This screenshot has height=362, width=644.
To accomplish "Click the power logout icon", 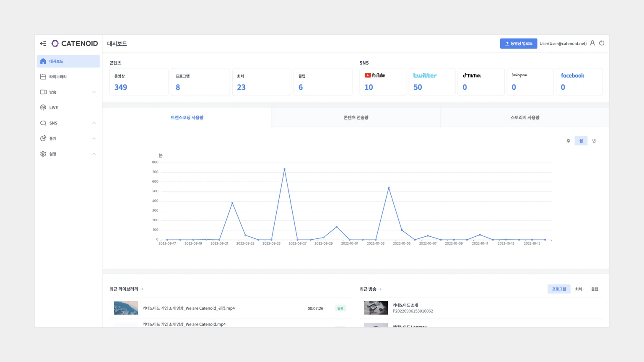I will [602, 43].
